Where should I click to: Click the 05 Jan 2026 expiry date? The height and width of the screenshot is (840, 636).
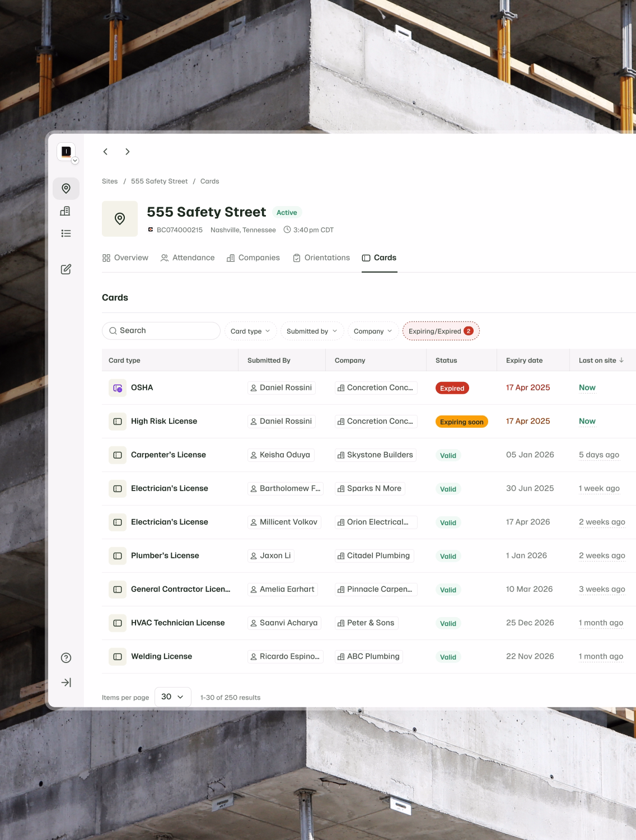pyautogui.click(x=530, y=455)
